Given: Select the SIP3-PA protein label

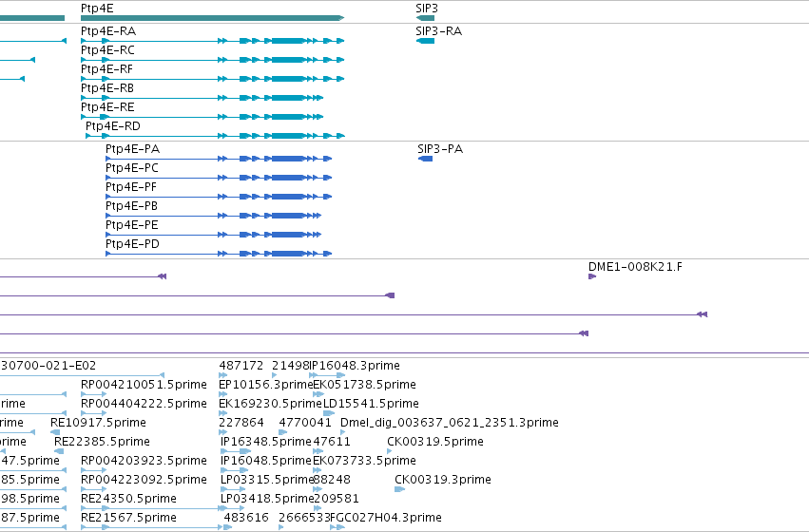Looking at the screenshot, I should [x=440, y=149].
